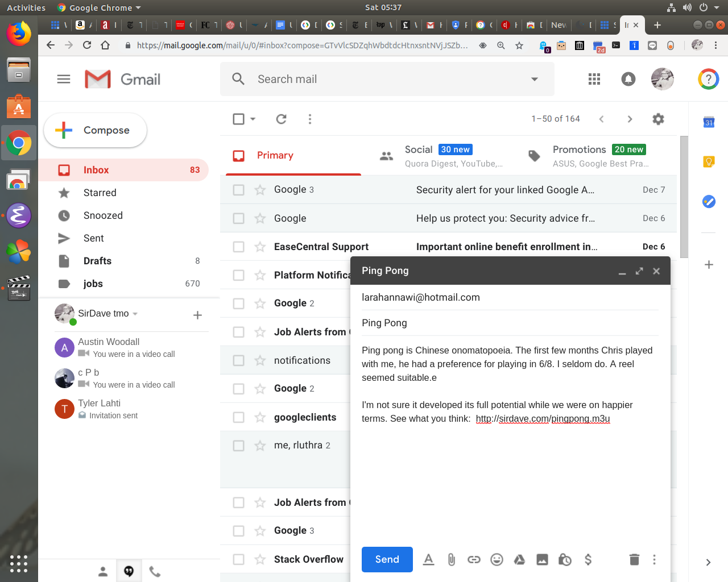Send the Ping Pong email
Image resolution: width=728 pixels, height=582 pixels.
point(387,559)
